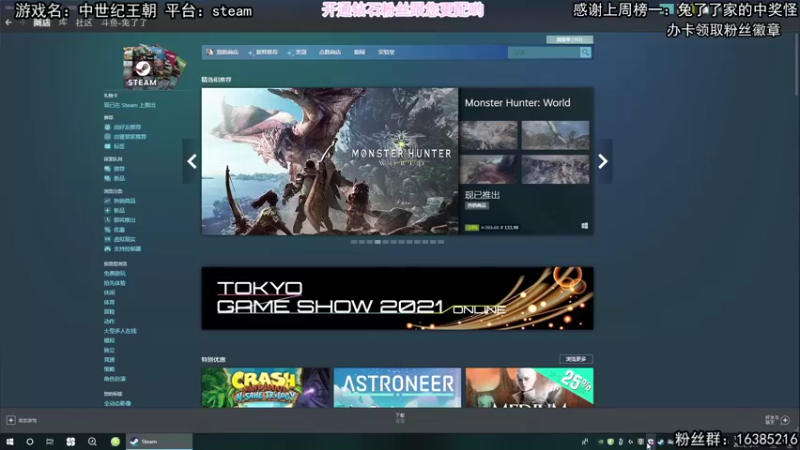
Task: Open the 实验室 tab
Action: [x=386, y=52]
